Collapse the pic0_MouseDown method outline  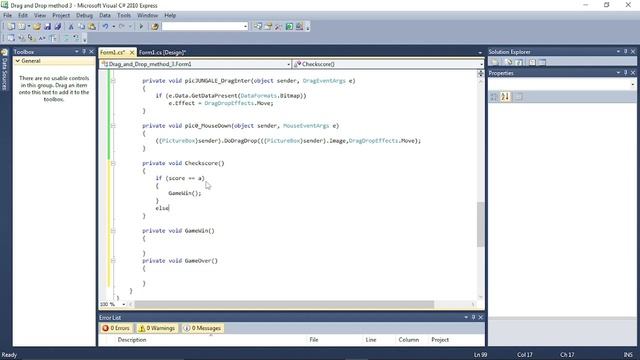pyautogui.click(x=113, y=126)
